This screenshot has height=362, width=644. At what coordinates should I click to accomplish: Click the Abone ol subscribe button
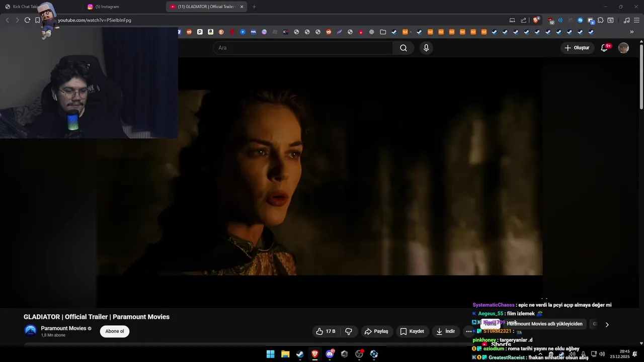115,331
